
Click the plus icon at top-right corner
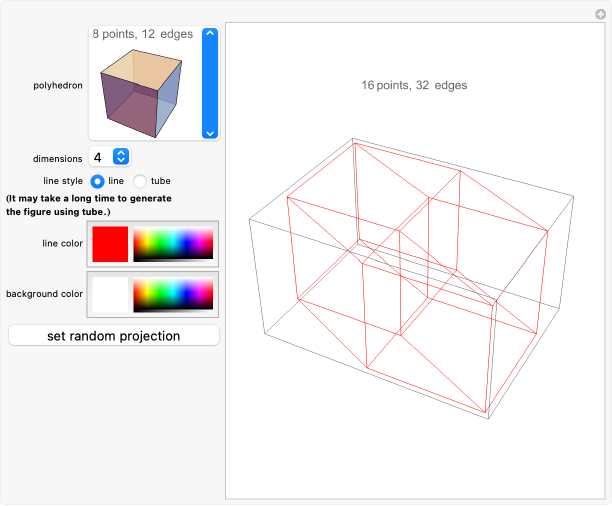click(x=600, y=14)
